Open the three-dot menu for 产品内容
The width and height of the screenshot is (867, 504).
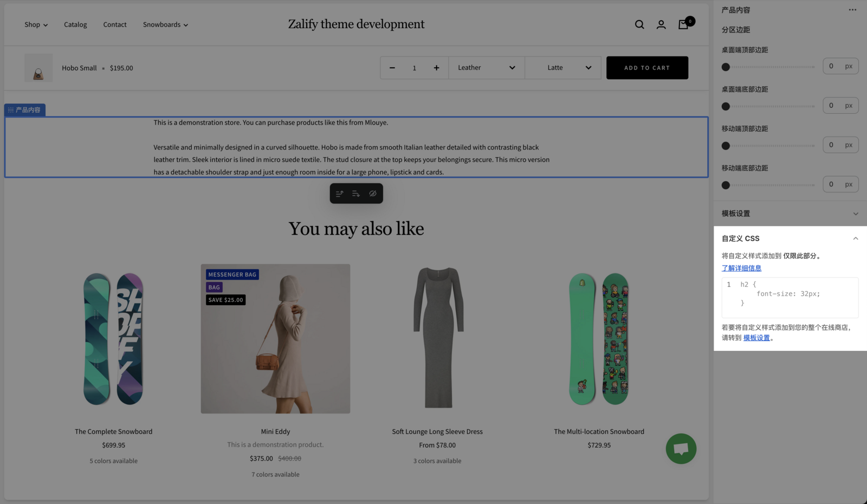click(x=852, y=10)
